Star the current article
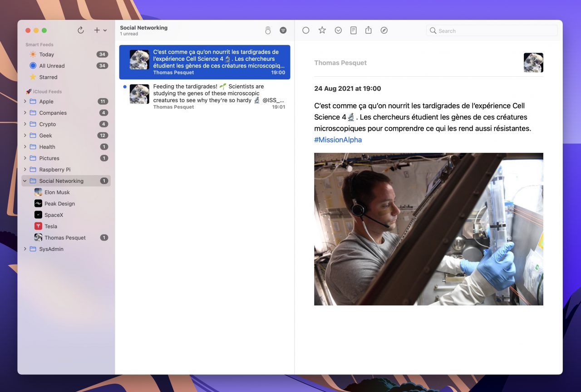This screenshot has width=581, height=392. [322, 30]
